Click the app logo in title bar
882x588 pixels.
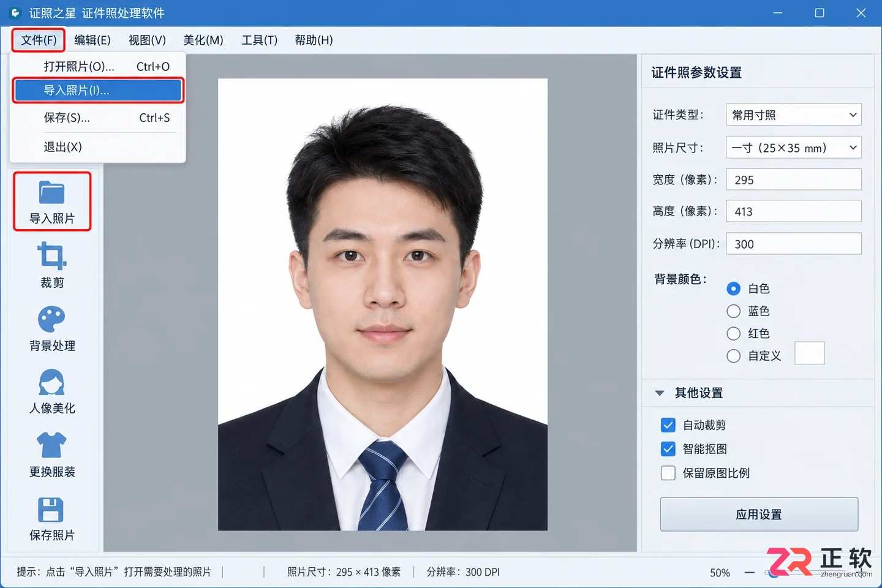coord(15,13)
